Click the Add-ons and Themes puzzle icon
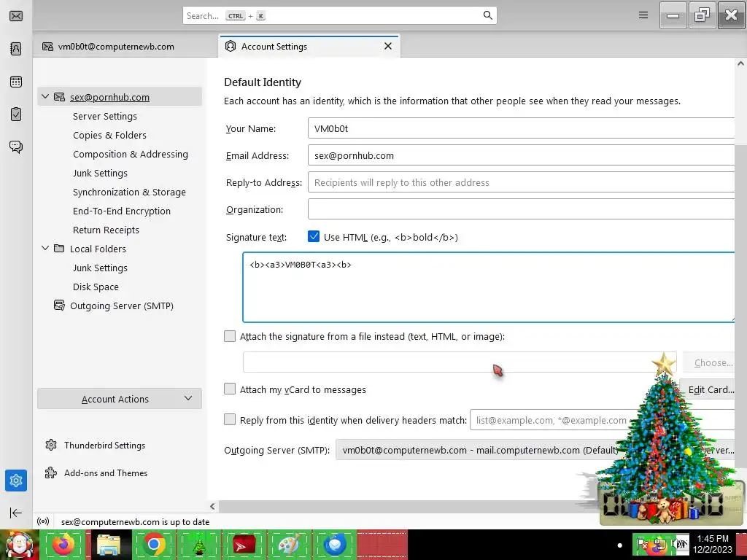Screen dimensions: 747x560 click(51, 472)
